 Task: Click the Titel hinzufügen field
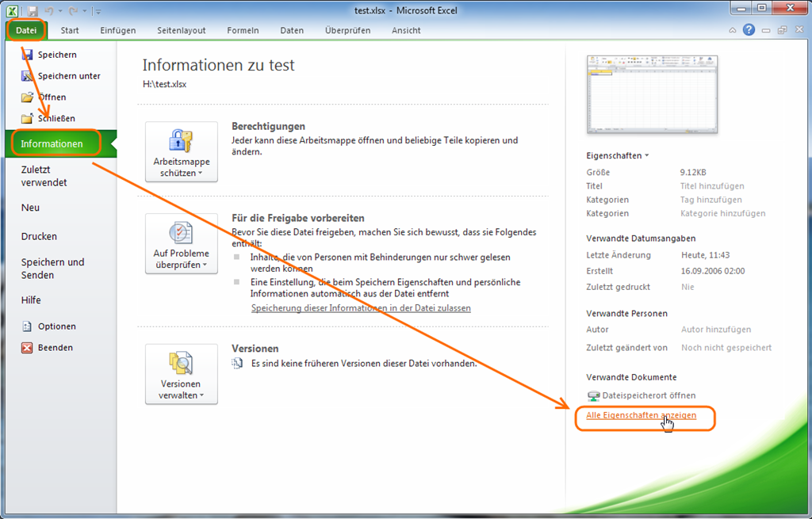712,186
